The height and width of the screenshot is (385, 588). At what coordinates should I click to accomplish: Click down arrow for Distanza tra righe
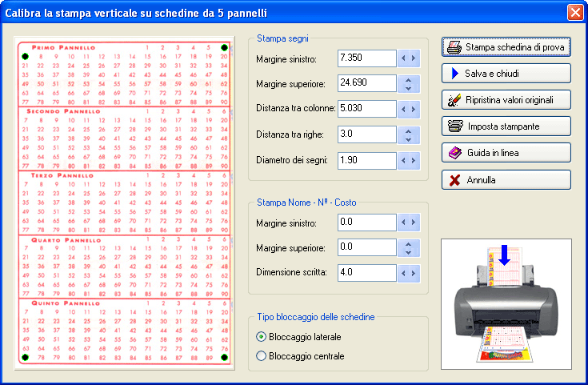(409, 139)
